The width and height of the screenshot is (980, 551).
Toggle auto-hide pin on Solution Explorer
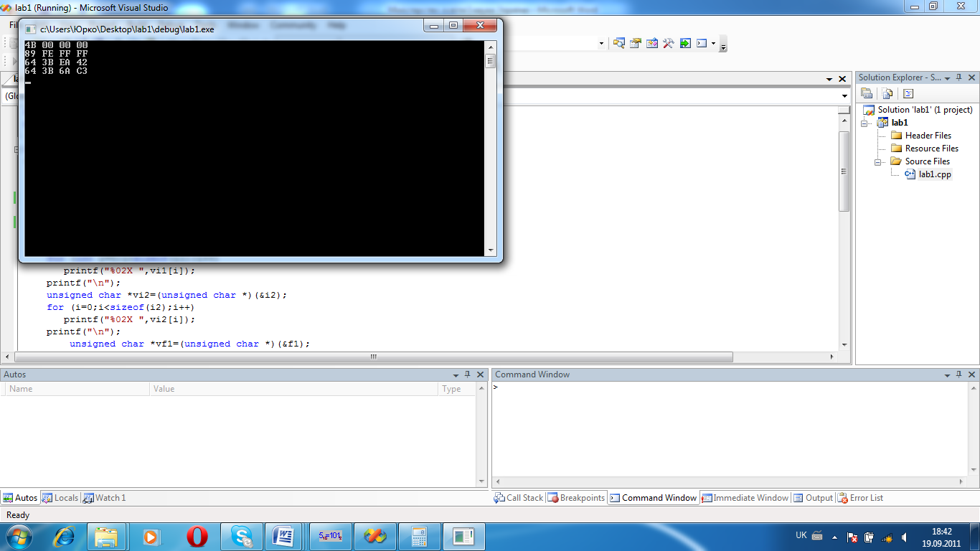(959, 77)
